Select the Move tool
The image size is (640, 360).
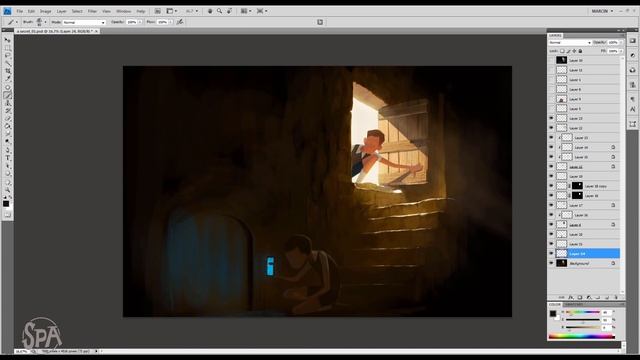[7, 40]
